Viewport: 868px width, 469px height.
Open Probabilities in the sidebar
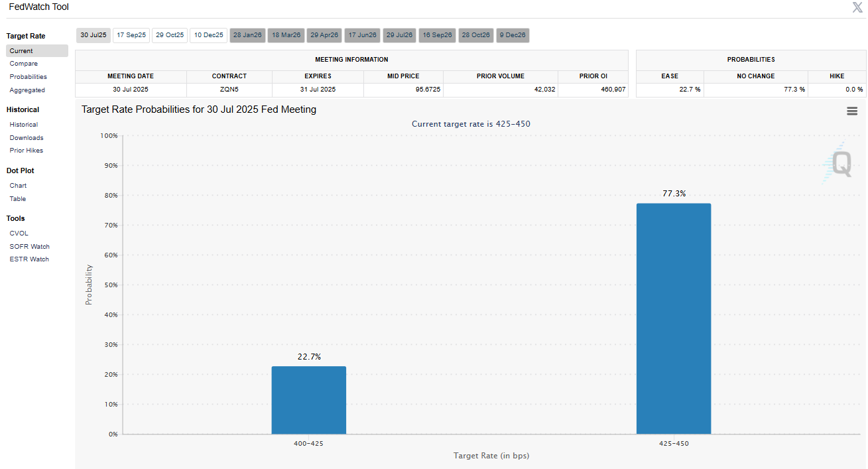pyautogui.click(x=28, y=77)
